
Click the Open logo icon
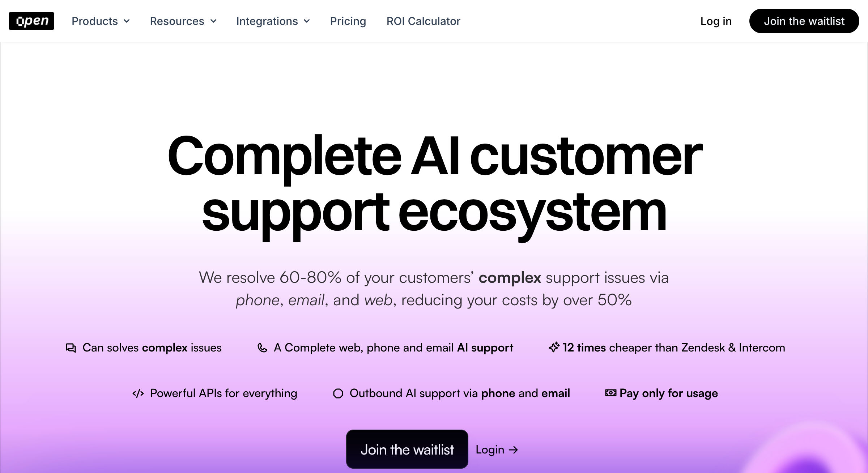point(31,21)
